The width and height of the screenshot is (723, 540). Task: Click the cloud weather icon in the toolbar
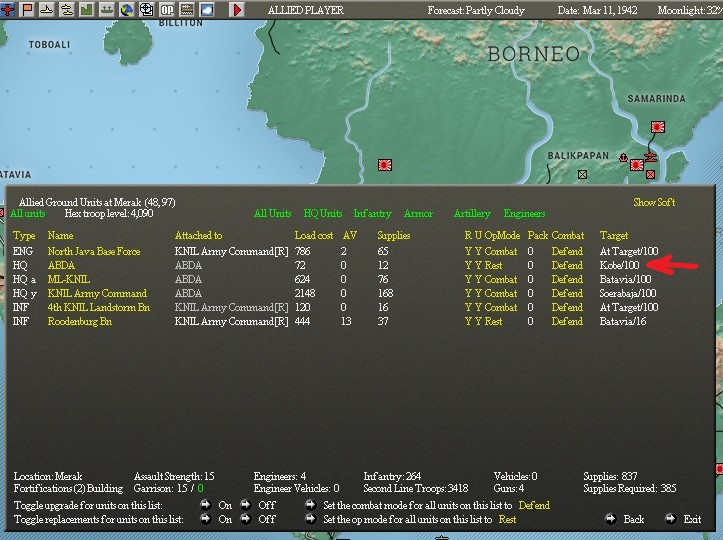tap(207, 9)
